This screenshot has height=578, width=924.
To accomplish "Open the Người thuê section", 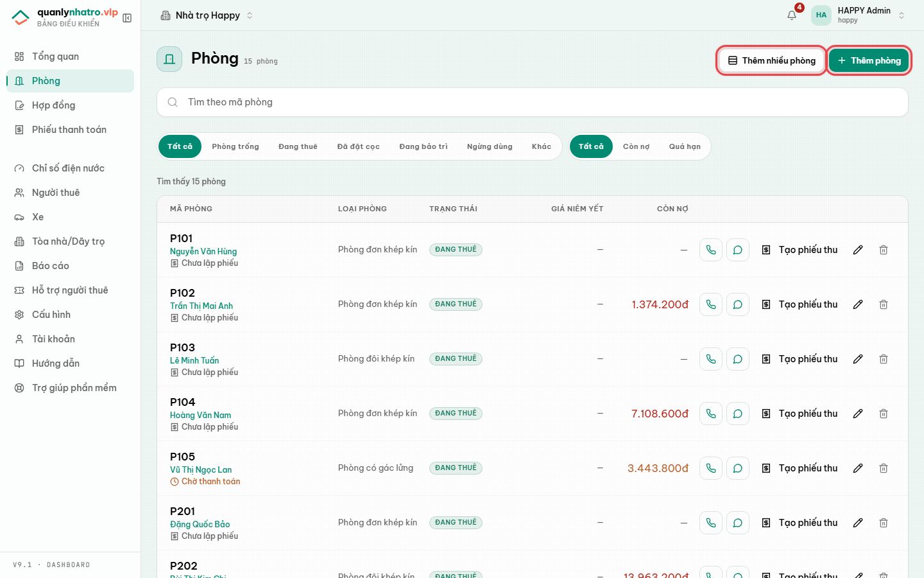I will click(x=70, y=193).
